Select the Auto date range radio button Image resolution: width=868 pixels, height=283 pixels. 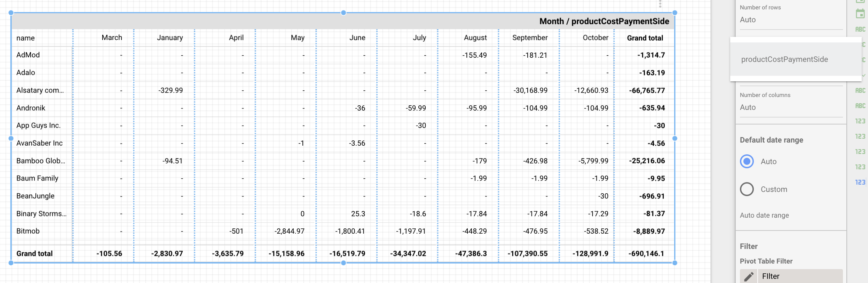pyautogui.click(x=747, y=161)
